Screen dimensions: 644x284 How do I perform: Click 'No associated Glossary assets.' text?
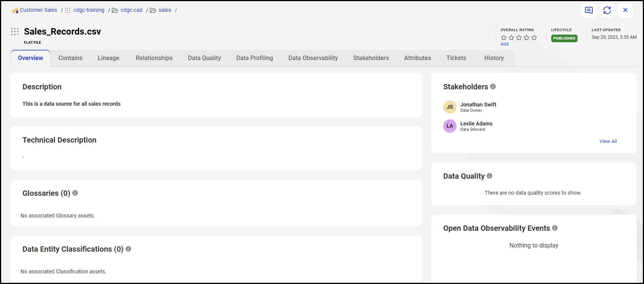click(58, 216)
